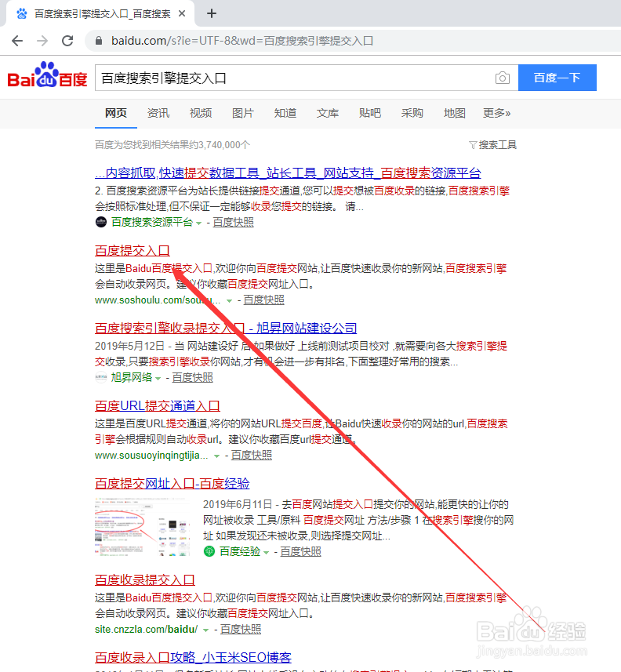Click 百度快照 next to www.soshoulu.com
The image size is (621, 672).
click(x=264, y=300)
